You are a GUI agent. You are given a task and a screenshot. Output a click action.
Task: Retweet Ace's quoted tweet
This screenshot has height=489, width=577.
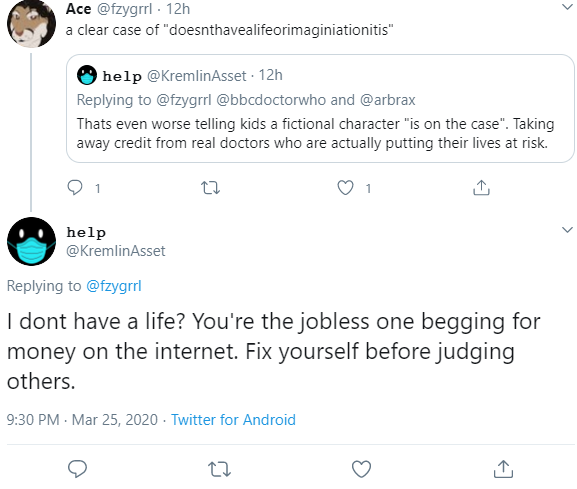[x=210, y=188]
